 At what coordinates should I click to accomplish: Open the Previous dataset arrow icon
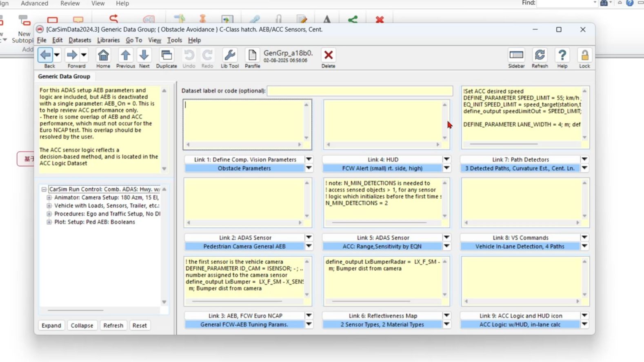pyautogui.click(x=125, y=55)
